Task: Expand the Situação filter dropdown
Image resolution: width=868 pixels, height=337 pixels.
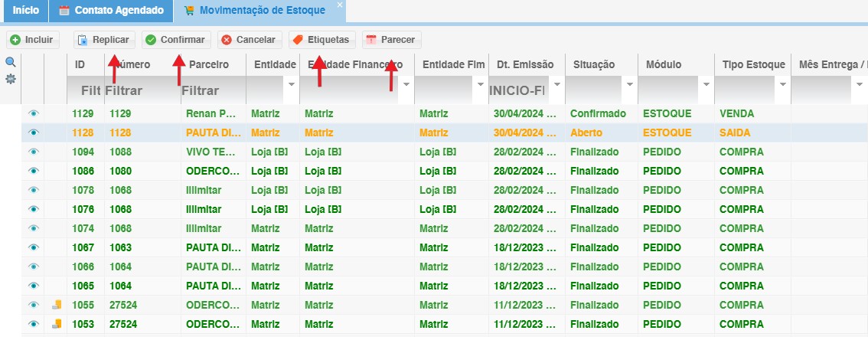Action: (630, 84)
